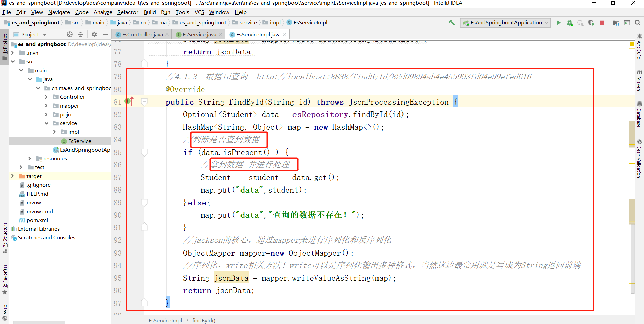This screenshot has width=644, height=324.
Task: Click the localhost:8888 findById URL link in comment
Action: point(393,77)
